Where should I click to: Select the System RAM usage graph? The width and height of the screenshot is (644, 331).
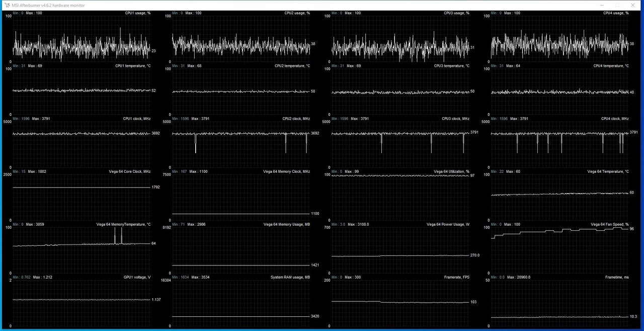pyautogui.click(x=242, y=302)
